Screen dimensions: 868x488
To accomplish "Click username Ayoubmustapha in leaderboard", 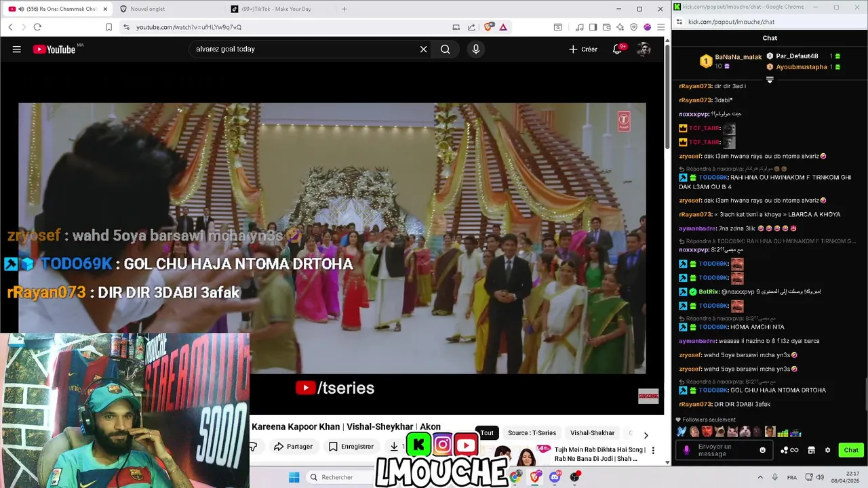I will pos(802,66).
